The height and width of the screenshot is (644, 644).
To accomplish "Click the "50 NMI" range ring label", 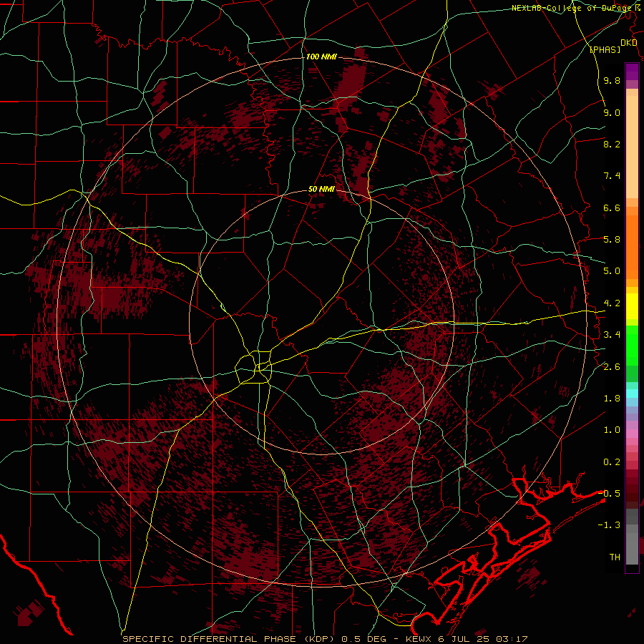I will [x=321, y=190].
